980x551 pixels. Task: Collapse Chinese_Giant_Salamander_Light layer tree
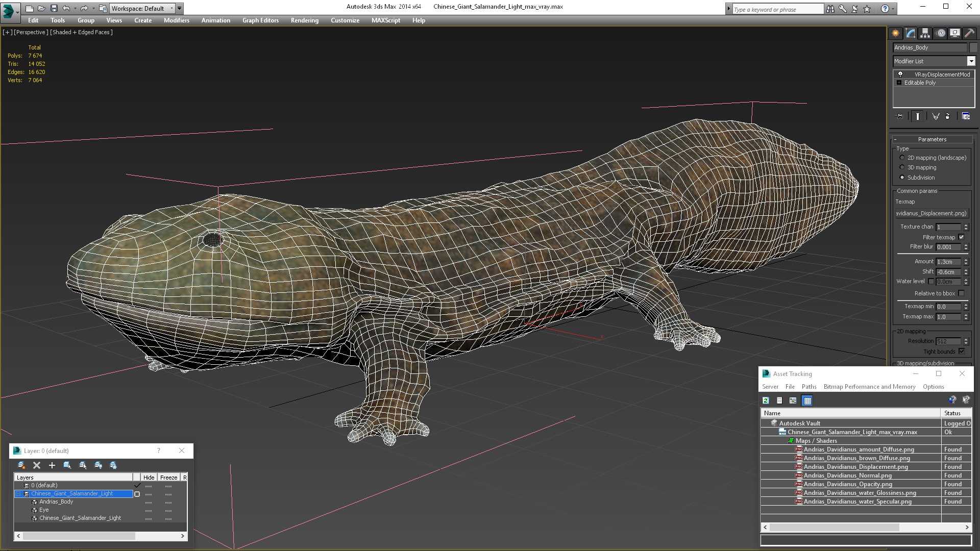[x=18, y=494]
